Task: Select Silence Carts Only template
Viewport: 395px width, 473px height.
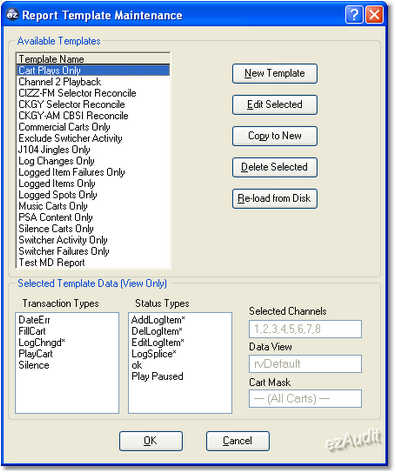Action: point(93,229)
